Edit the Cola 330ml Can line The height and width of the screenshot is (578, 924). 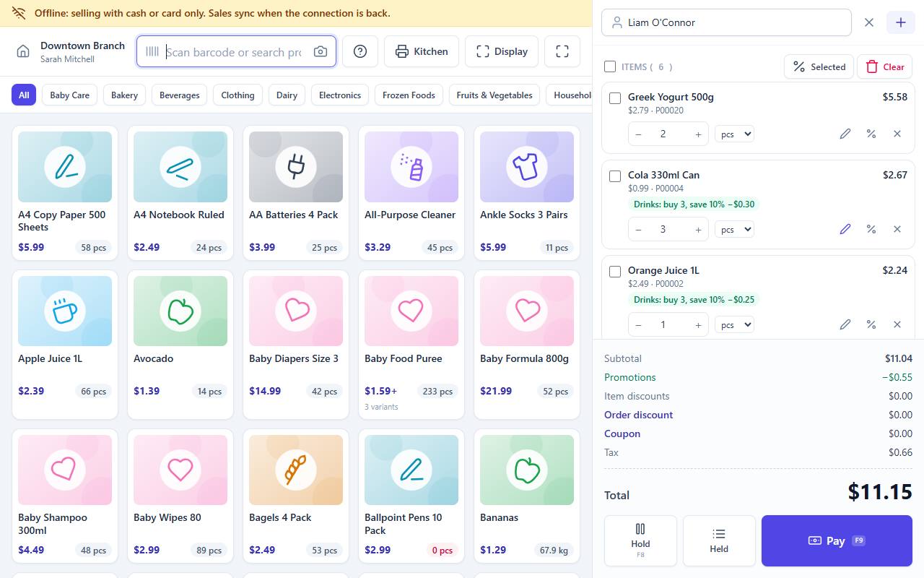(x=845, y=229)
